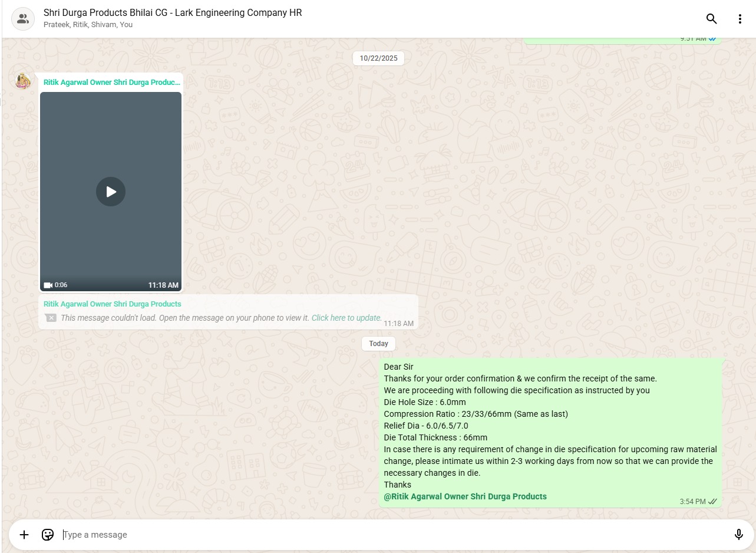Click the failed-message icon beside the load error

click(51, 318)
